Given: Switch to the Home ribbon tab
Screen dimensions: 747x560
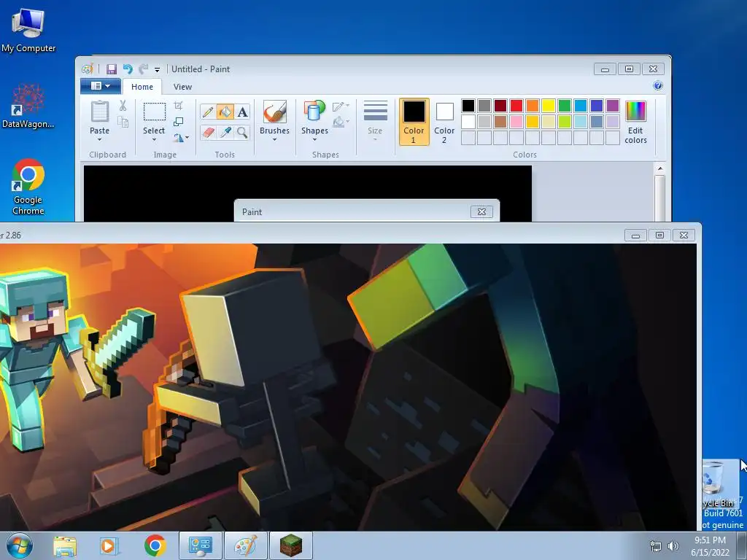Looking at the screenshot, I should click(142, 87).
